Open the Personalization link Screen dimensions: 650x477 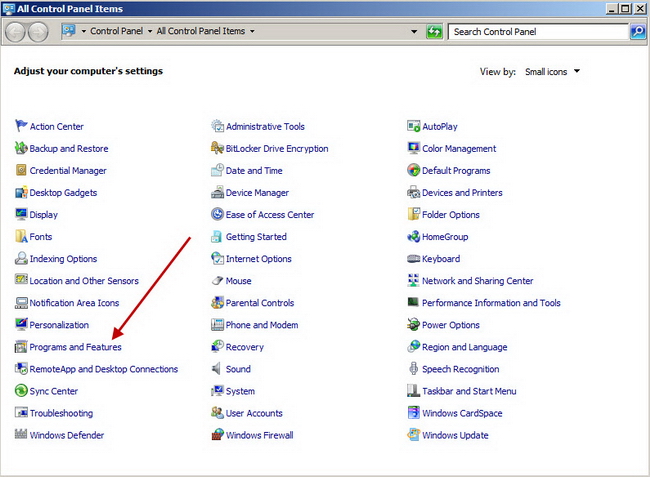(59, 324)
